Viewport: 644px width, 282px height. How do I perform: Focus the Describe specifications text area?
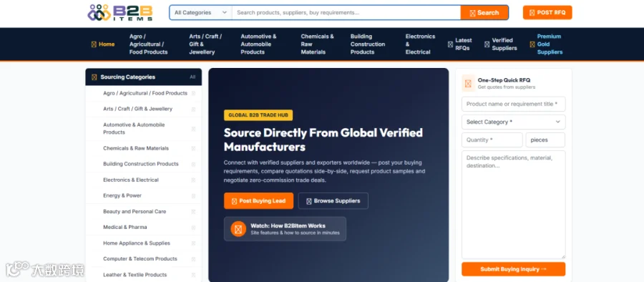[x=513, y=205]
